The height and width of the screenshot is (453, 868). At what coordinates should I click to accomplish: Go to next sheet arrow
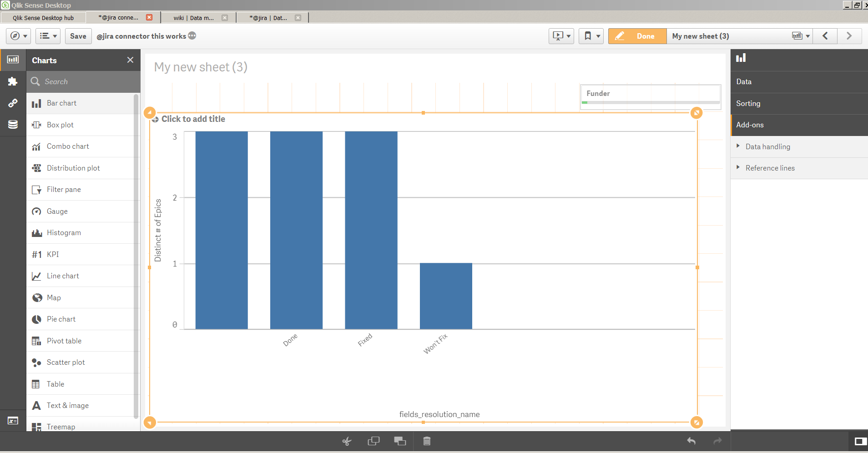[x=849, y=36]
